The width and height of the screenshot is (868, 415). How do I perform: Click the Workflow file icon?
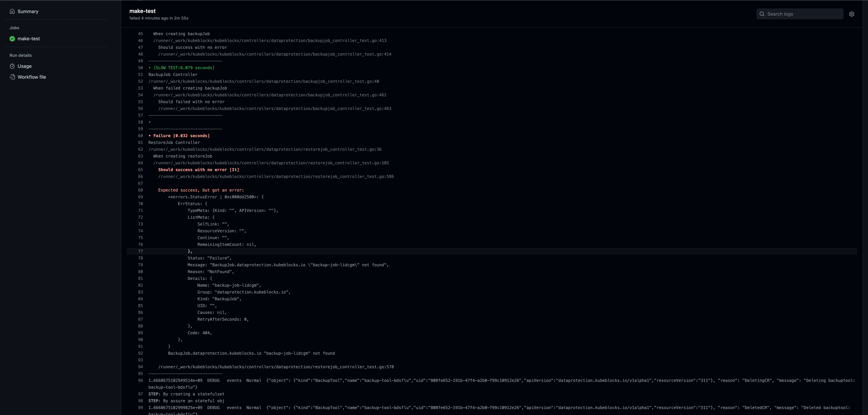(x=12, y=77)
